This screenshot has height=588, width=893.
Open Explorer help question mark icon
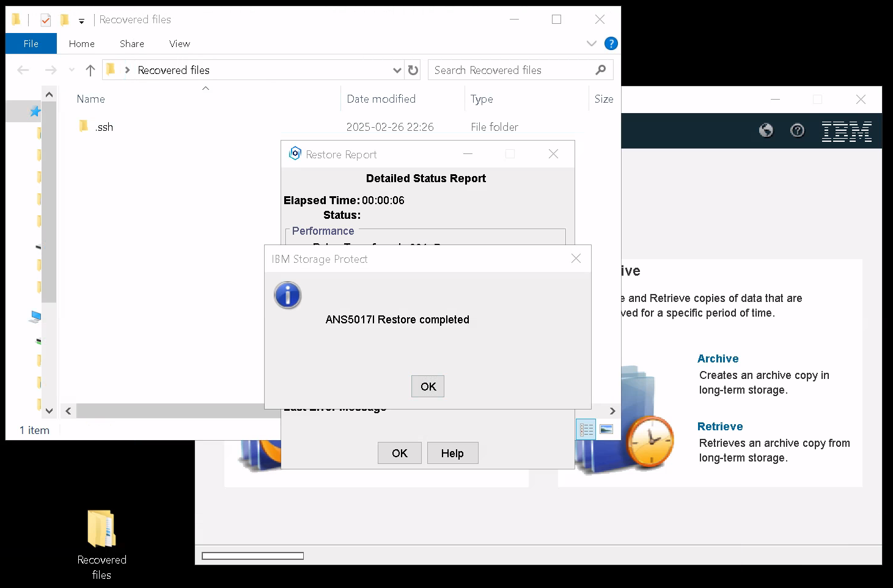[611, 43]
